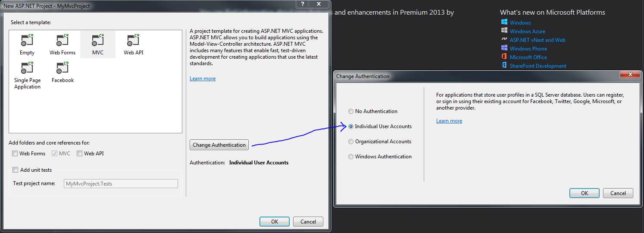The width and height of the screenshot is (644, 233).
Task: Select Individual User Accounts radio option
Action: [351, 126]
